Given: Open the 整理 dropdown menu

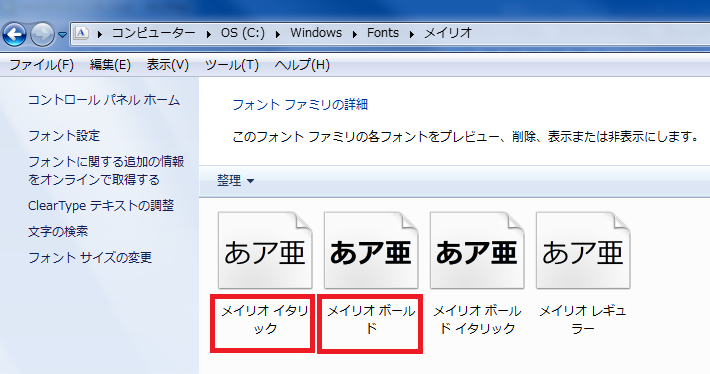Looking at the screenshot, I should [235, 181].
